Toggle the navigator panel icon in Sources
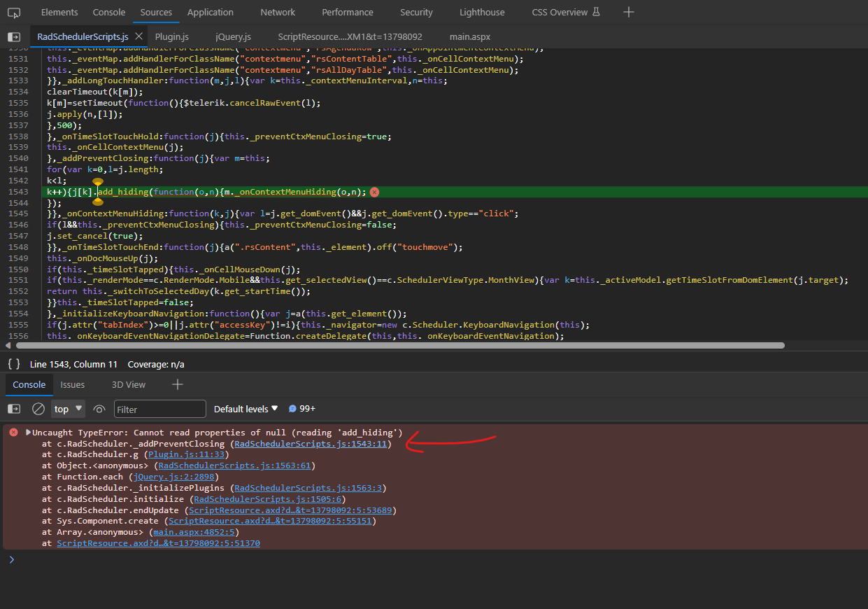The height and width of the screenshot is (609, 868). tap(14, 36)
